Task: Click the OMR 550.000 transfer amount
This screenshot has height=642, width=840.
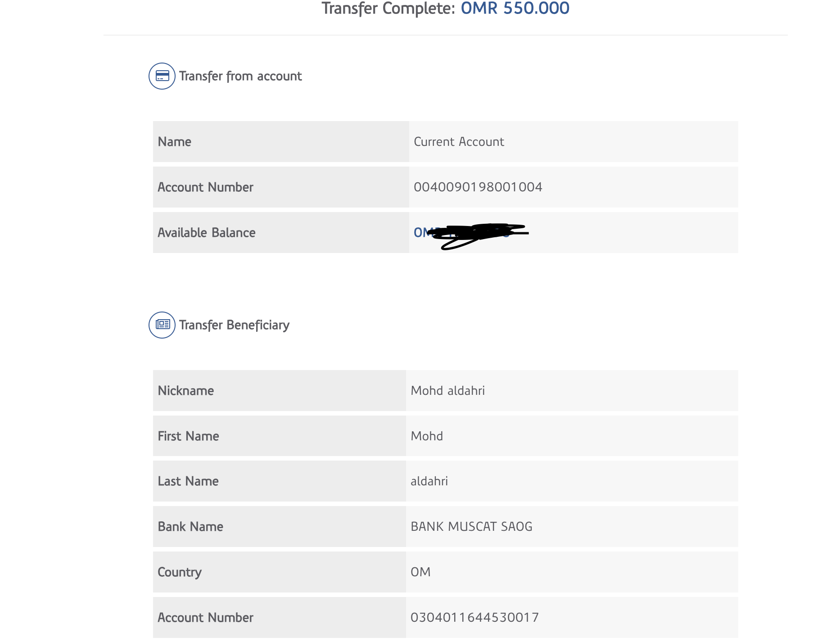Action: (515, 9)
